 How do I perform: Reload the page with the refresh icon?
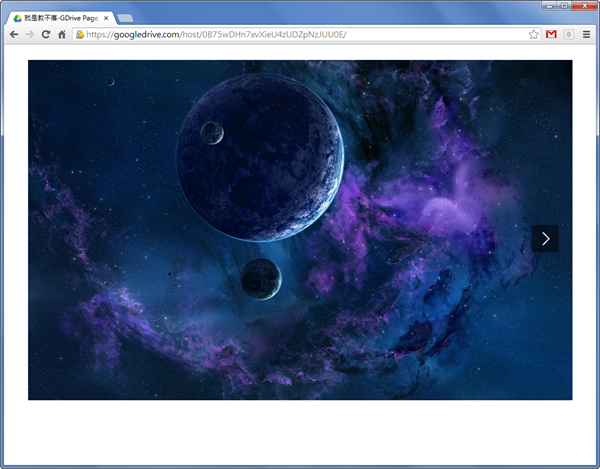[x=46, y=34]
